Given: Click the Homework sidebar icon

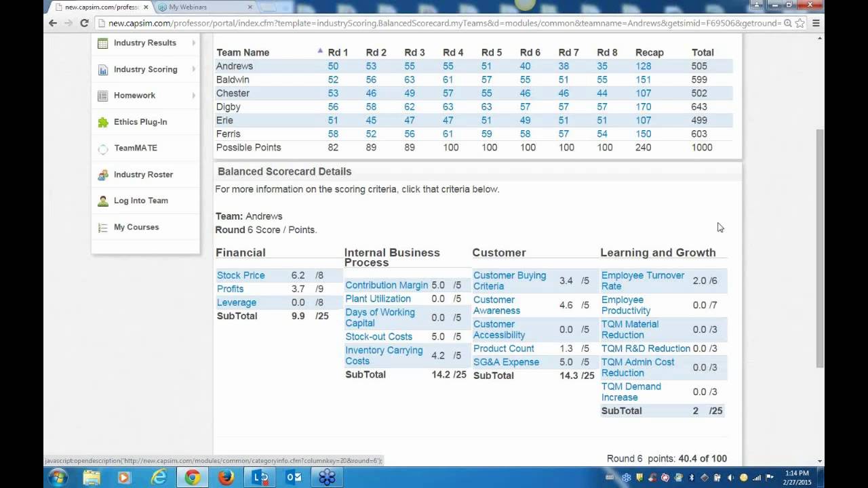Looking at the screenshot, I should point(103,96).
